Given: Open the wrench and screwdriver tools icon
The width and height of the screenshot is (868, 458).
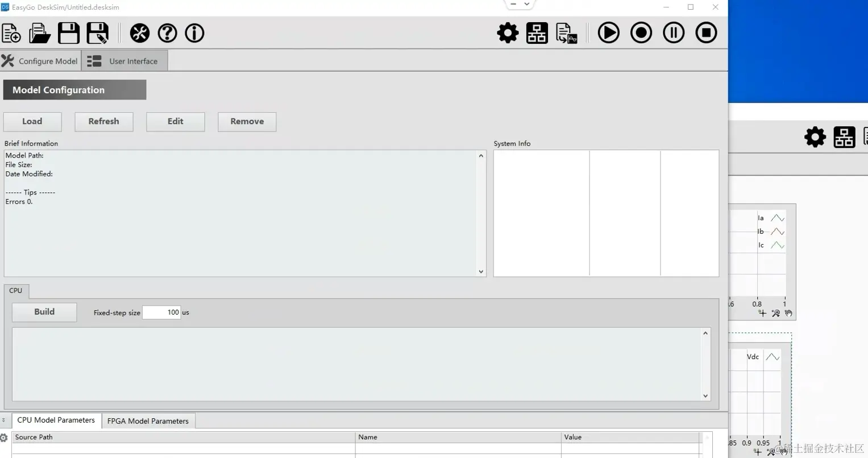Looking at the screenshot, I should pos(139,33).
